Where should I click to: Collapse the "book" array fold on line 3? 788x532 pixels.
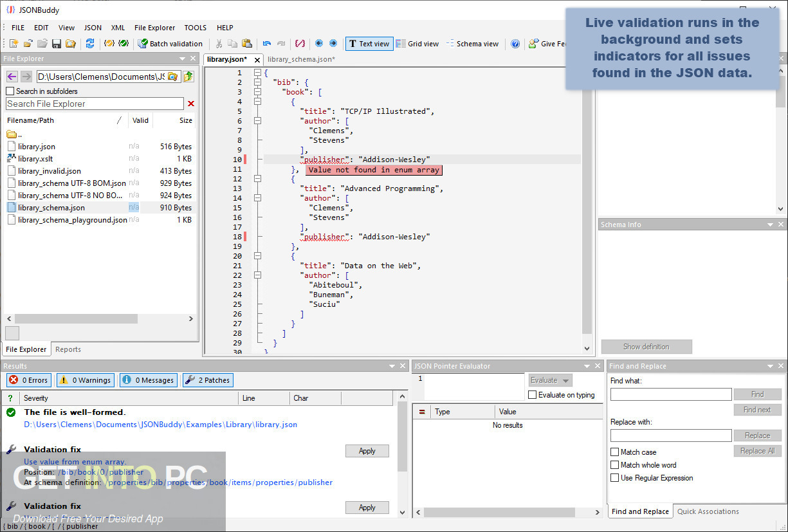(257, 92)
